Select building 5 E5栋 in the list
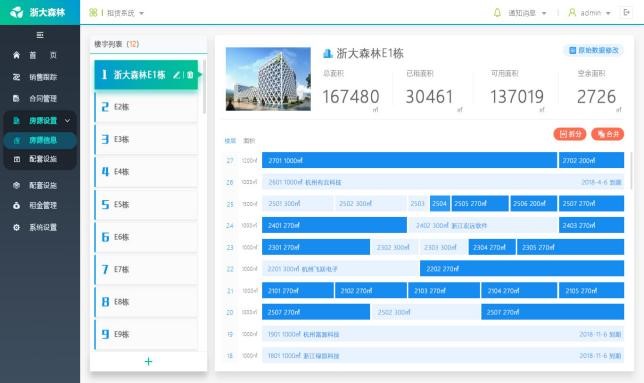This screenshot has width=644, height=383. pyautogui.click(x=146, y=204)
